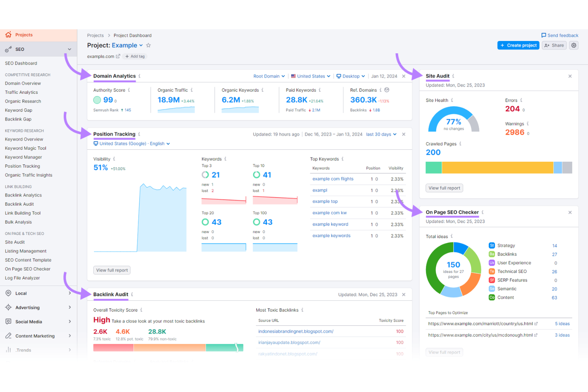
Task: Open 'example com flights' keyword link
Action: coord(333,179)
